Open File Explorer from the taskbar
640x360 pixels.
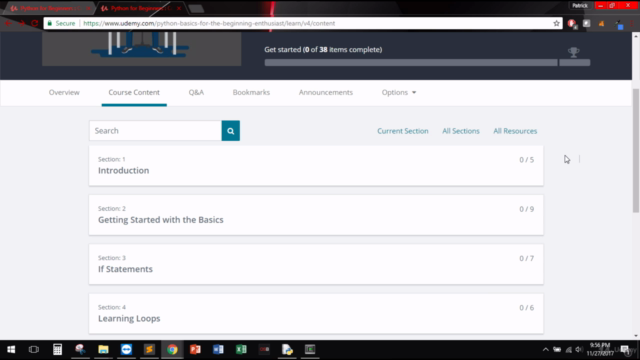point(103,349)
